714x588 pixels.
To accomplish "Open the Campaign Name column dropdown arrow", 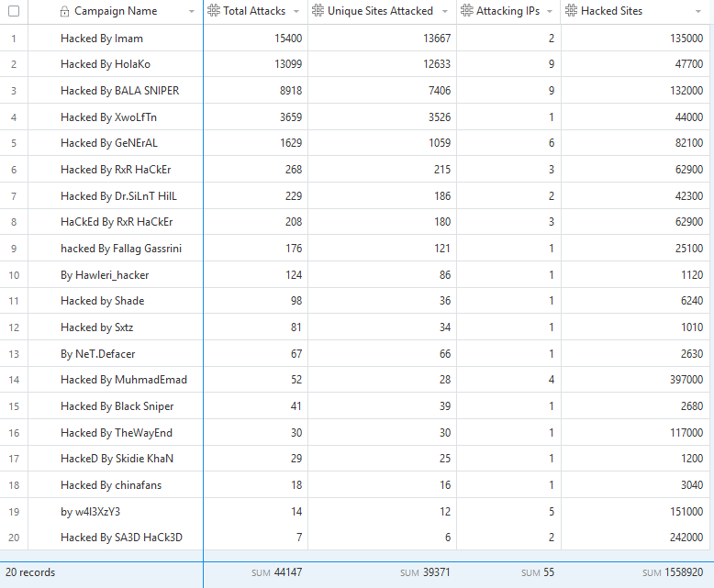I will click(191, 12).
